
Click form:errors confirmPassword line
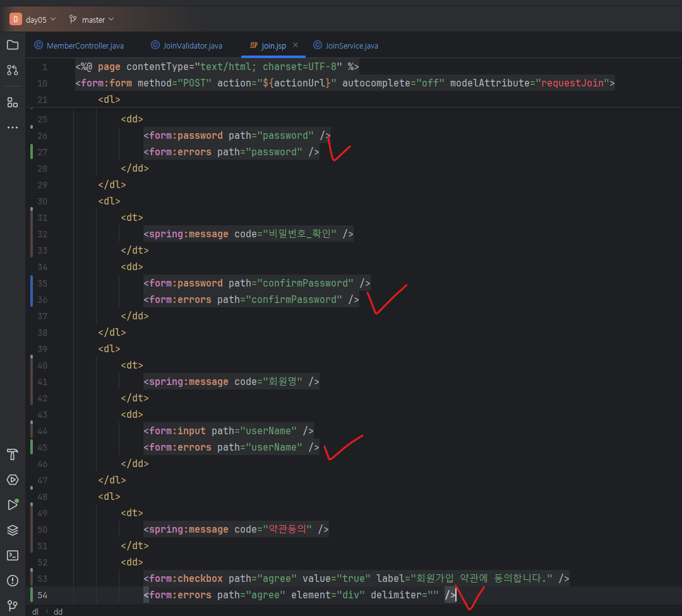[251, 300]
